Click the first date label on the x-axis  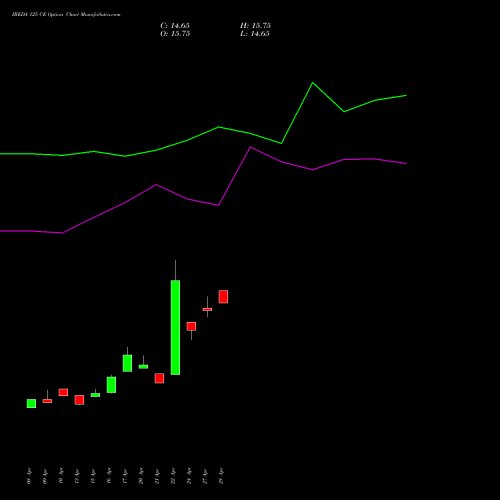point(29,477)
